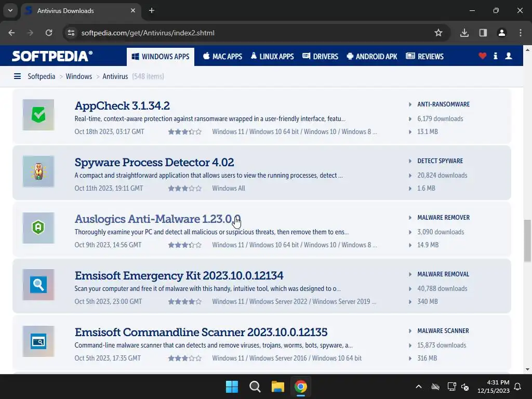The image size is (532, 399).
Task: Go to Windows breadcrumb link
Action: [79, 76]
